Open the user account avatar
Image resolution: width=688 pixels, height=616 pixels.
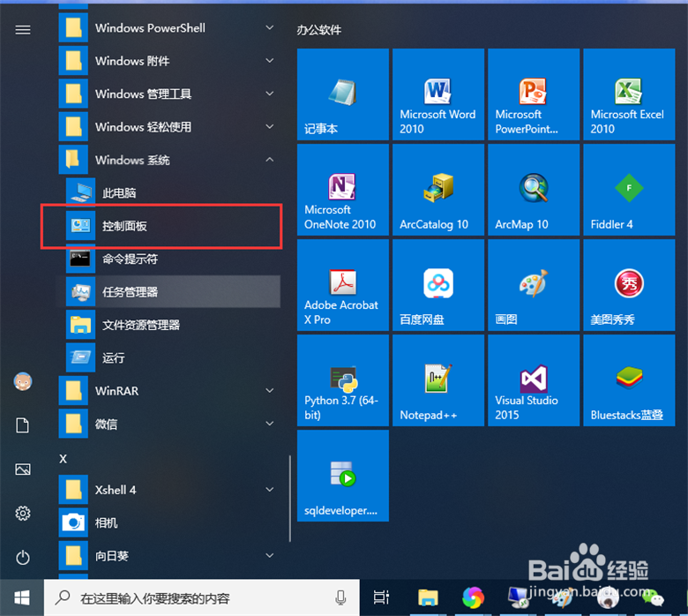tap(23, 381)
